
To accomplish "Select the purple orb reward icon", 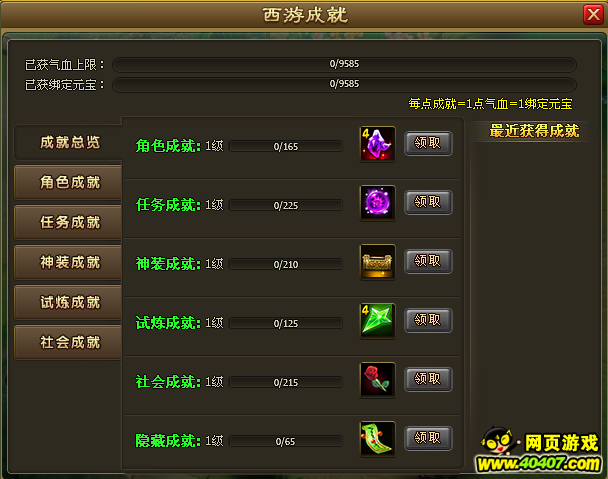I will (x=377, y=203).
